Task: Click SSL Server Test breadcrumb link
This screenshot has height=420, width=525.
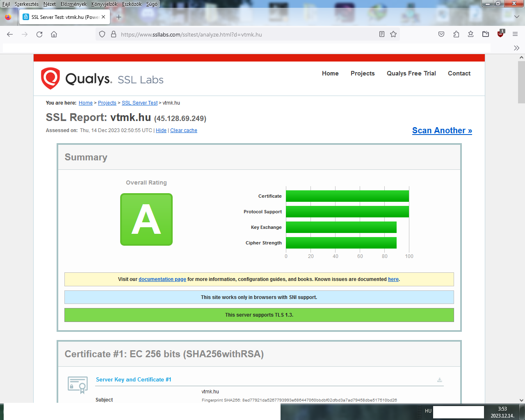Action: coord(140,103)
